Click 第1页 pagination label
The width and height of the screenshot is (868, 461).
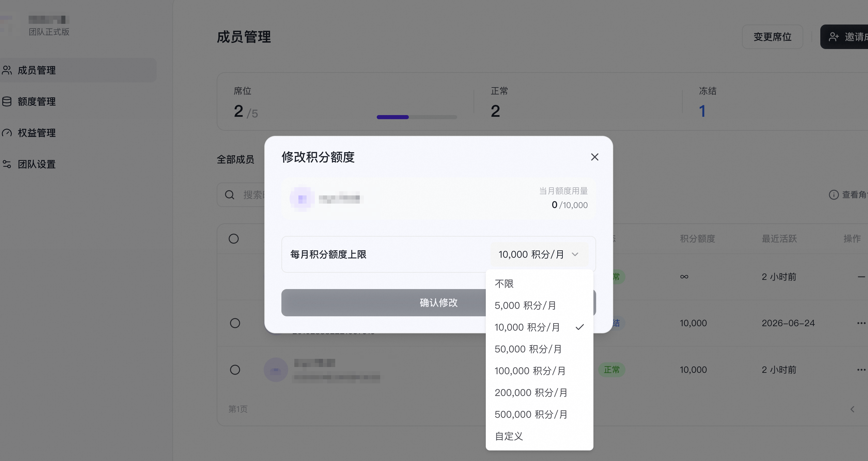click(x=238, y=409)
